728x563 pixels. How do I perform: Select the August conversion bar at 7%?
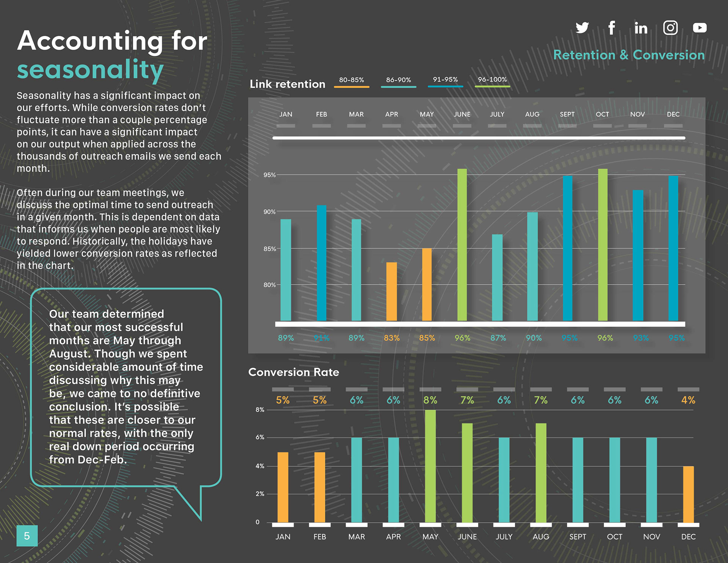coord(541,473)
